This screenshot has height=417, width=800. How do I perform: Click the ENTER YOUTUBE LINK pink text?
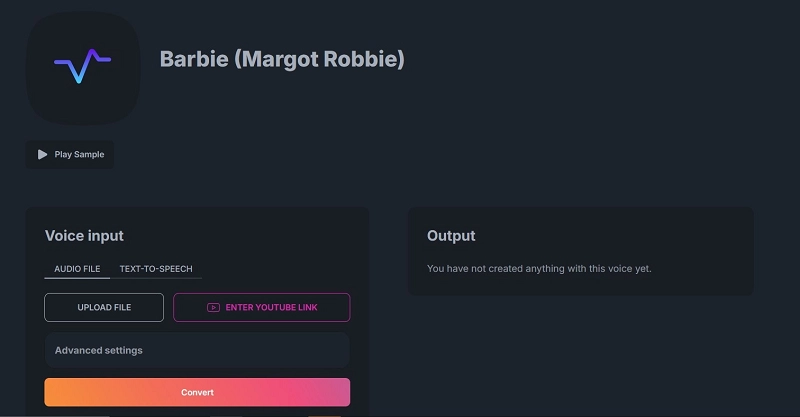click(271, 308)
